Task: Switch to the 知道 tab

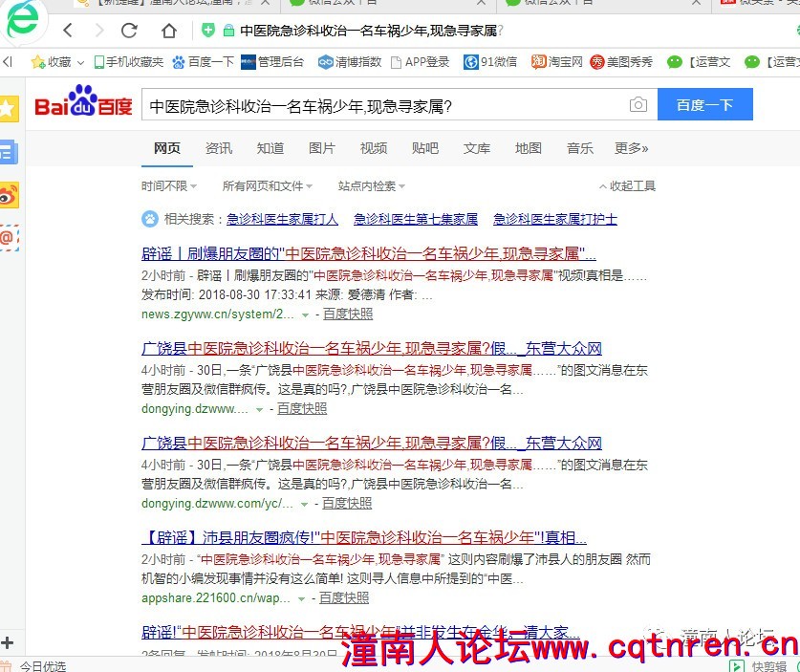Action: [270, 148]
